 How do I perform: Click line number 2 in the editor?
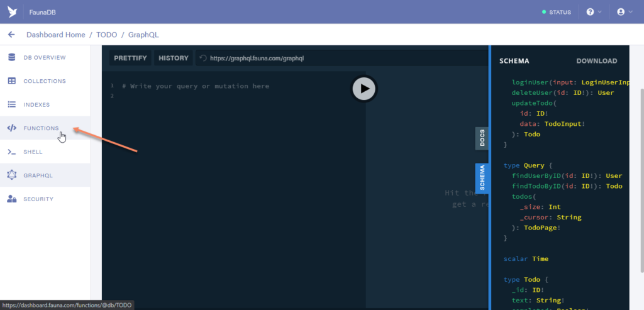(x=112, y=96)
